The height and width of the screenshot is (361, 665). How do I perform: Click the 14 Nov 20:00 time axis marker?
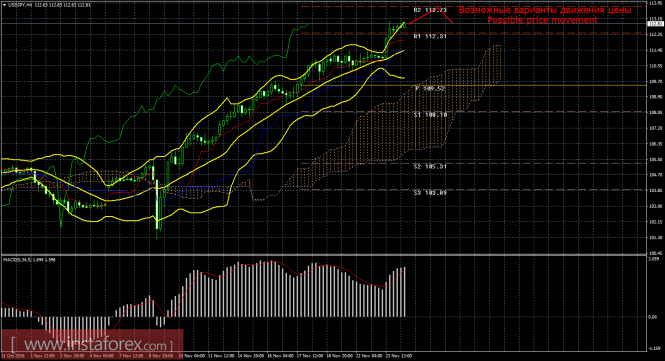251,356
